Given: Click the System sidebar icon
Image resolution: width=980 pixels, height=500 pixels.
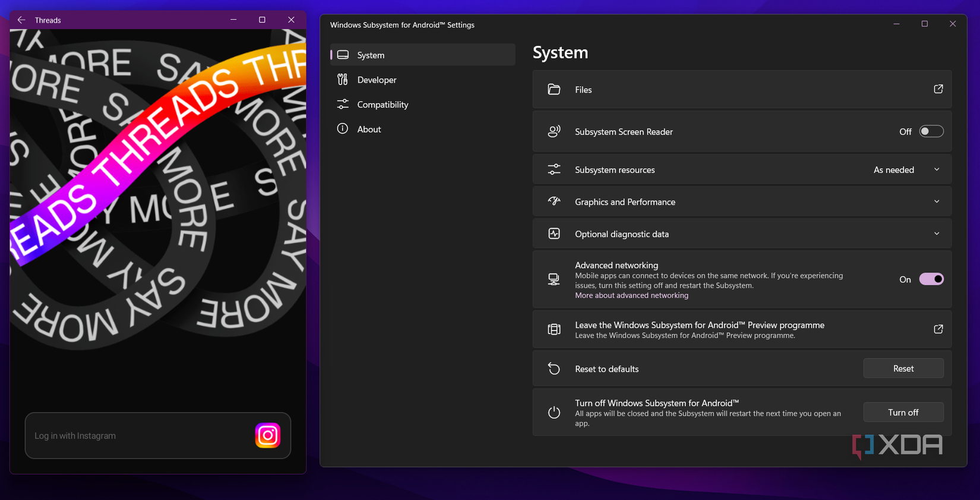Looking at the screenshot, I should tap(343, 55).
